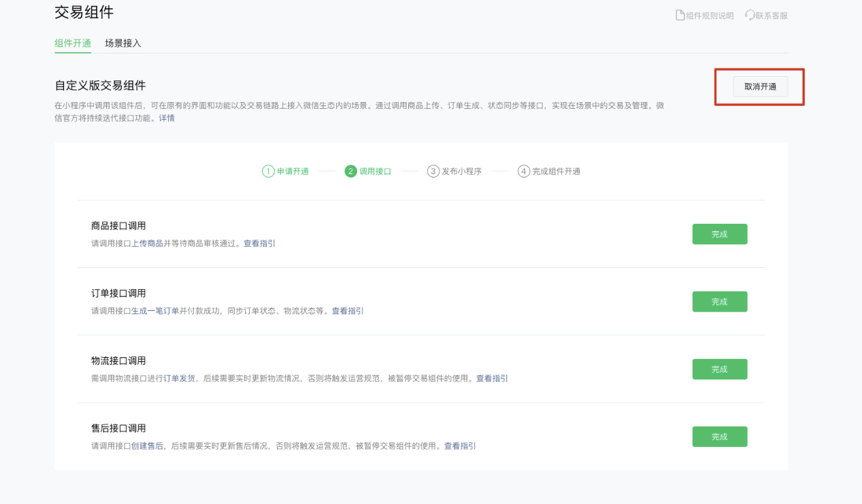Screen dimensions: 862x504
Task: Open the 上传商品 interface link
Action: pyautogui.click(x=147, y=243)
